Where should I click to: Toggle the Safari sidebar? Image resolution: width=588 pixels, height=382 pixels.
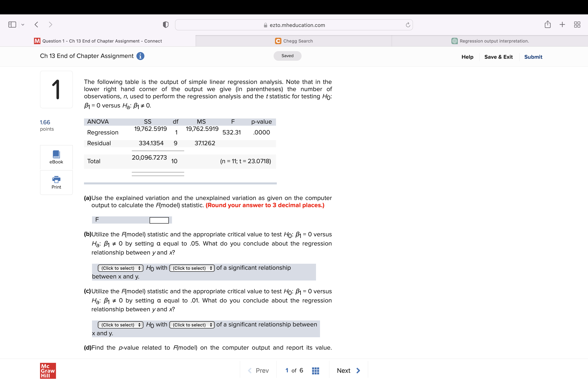[12, 24]
